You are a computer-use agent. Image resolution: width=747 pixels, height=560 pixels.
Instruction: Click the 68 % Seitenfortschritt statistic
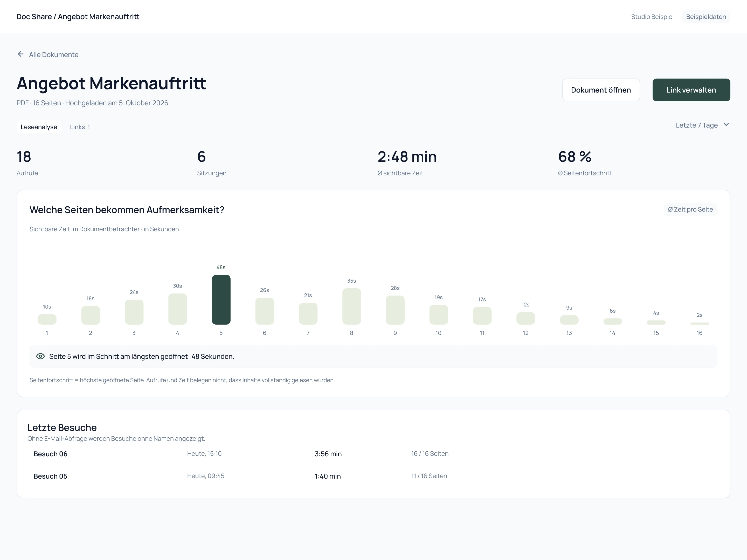(585, 163)
